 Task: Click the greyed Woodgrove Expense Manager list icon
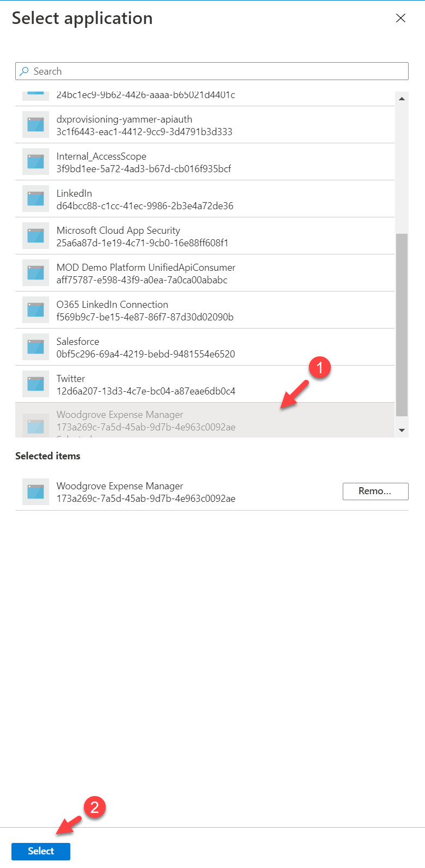(x=35, y=426)
